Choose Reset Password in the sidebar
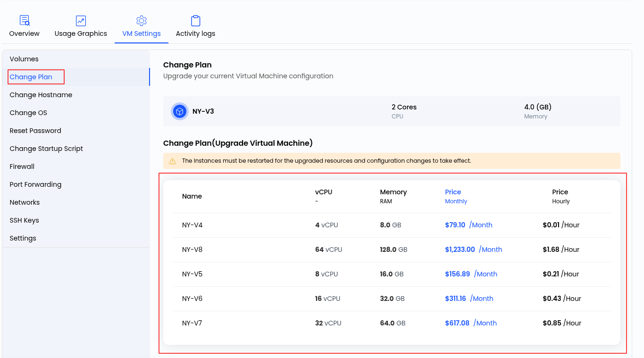The width and height of the screenshot is (644, 358). [76, 131]
